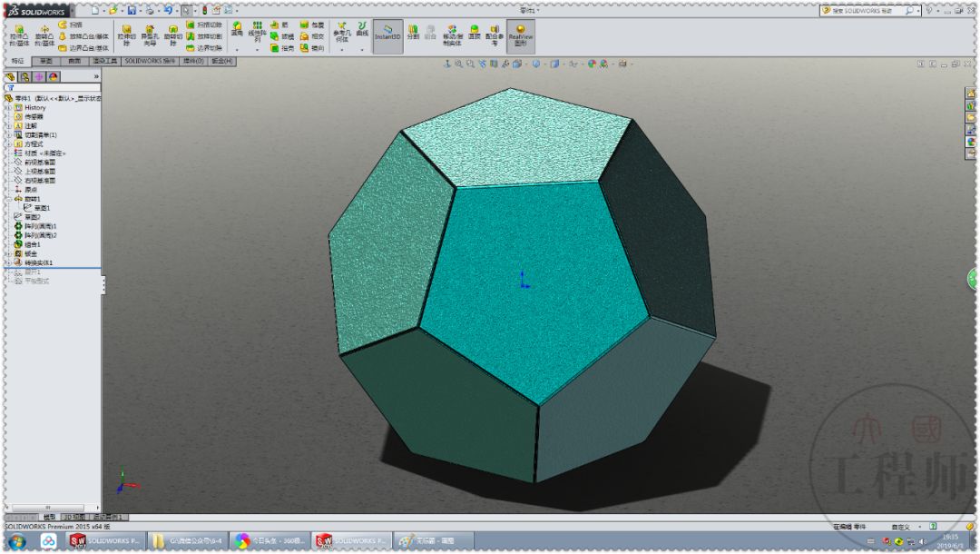Open the Curves dropdown in ribbon
The height and width of the screenshot is (554, 980).
click(x=362, y=36)
